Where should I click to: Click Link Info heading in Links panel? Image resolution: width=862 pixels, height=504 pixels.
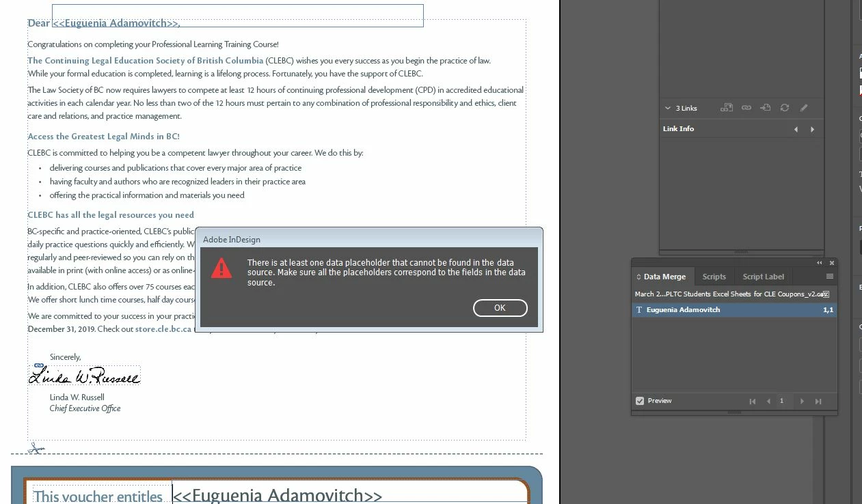(678, 128)
